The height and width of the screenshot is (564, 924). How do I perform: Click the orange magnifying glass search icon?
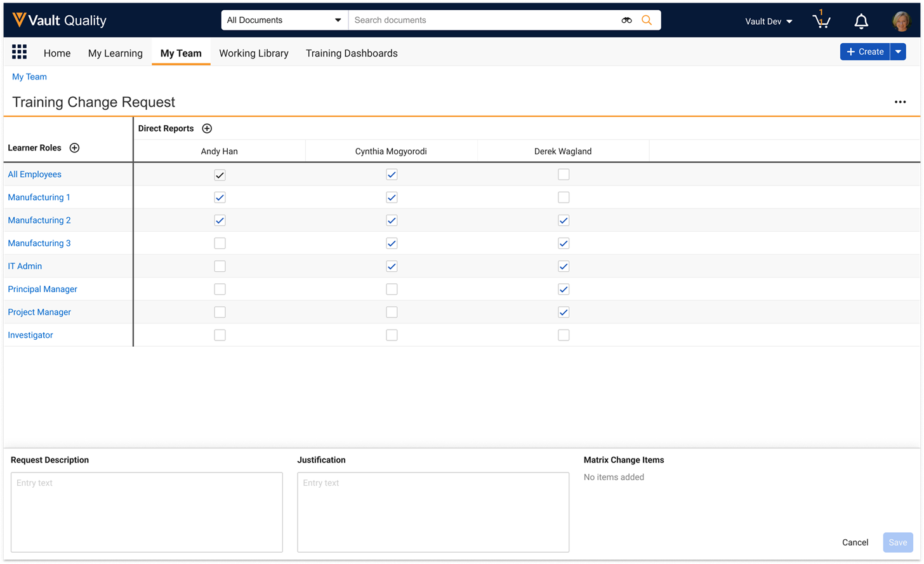click(647, 20)
